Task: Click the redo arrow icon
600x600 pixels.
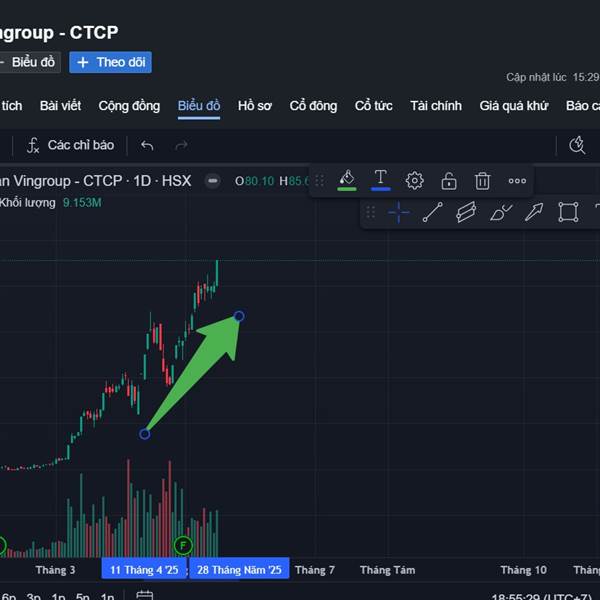Action: point(181,145)
